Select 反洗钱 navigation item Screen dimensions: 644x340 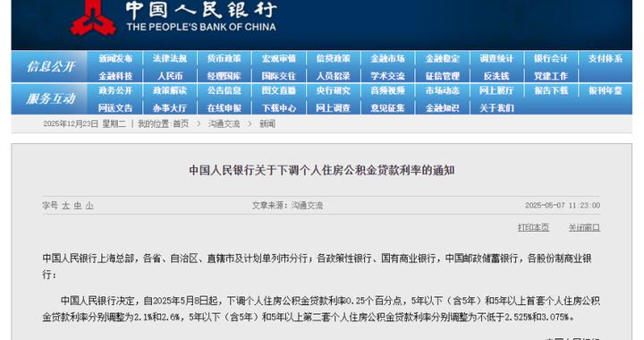point(496,76)
